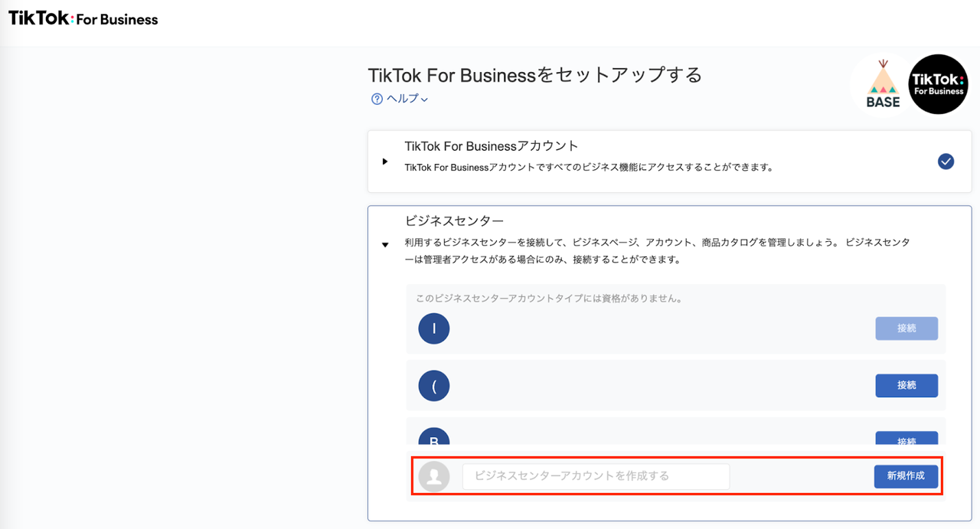
Task: Click the blue checkmark on the account section
Action: pos(946,162)
